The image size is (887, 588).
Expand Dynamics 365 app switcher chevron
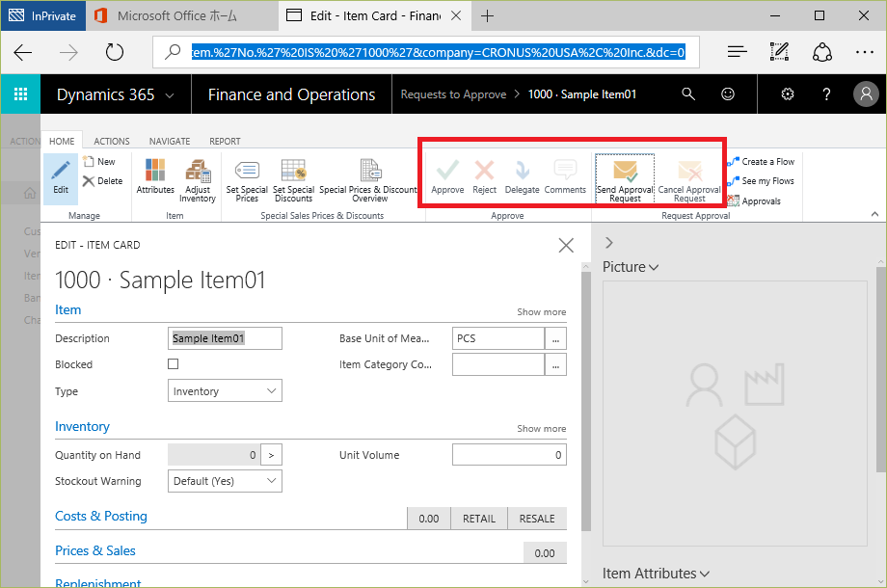coord(169,95)
